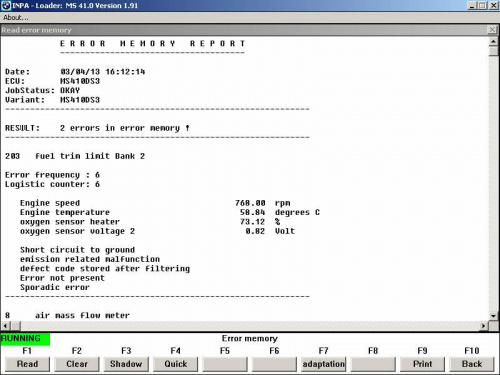Click 'emission related malfunction' line
Viewport: 500px width, 375px height.
point(90,259)
